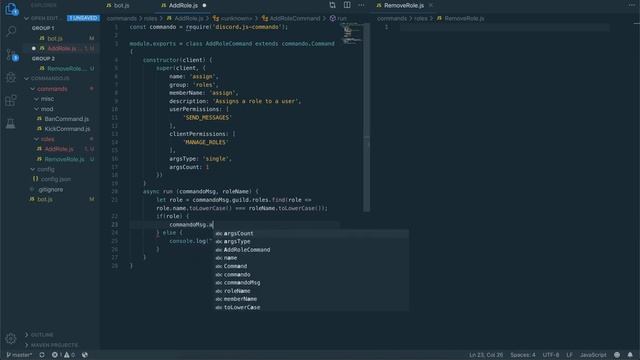Expand the Maven Projects section
The height and width of the screenshot is (360, 640).
[x=27, y=345]
